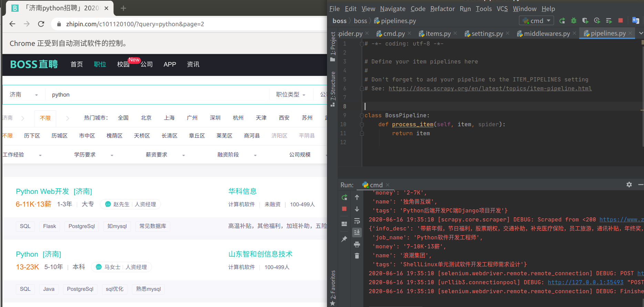This screenshot has width=644, height=307.
Task: Run cmd with coverage shield icon
Action: [x=585, y=21]
